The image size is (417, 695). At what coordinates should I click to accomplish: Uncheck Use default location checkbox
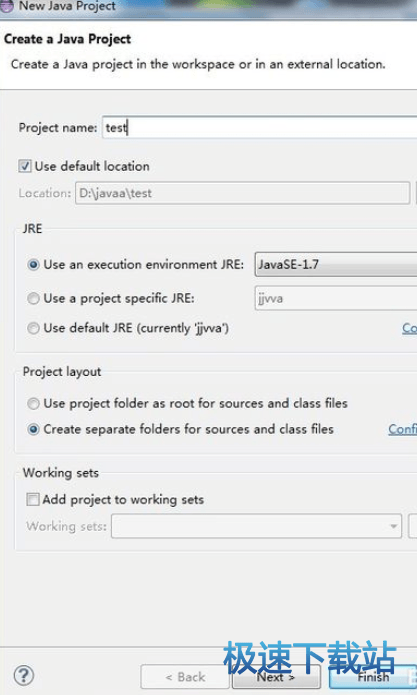point(24,166)
